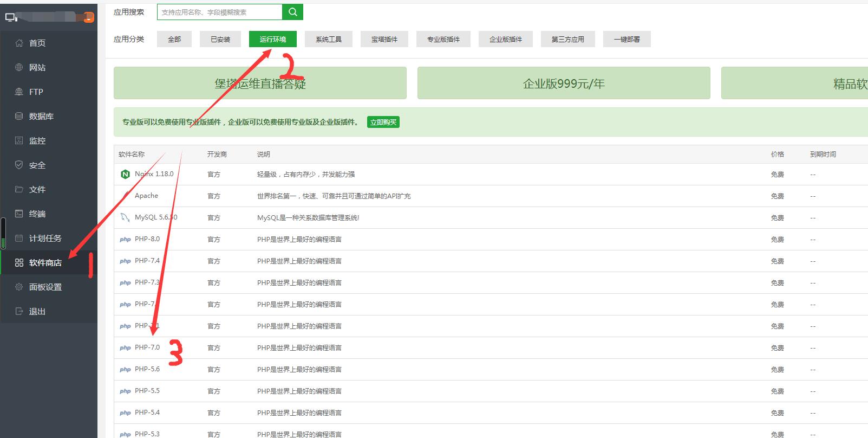Click the php logo in the PHP-8.0 row
868x438 pixels.
click(x=125, y=239)
